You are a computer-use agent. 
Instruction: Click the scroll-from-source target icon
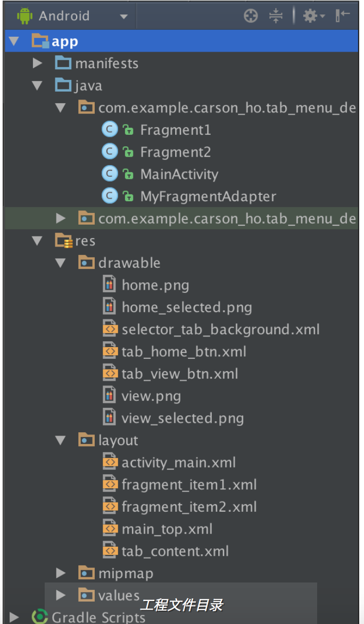[251, 16]
